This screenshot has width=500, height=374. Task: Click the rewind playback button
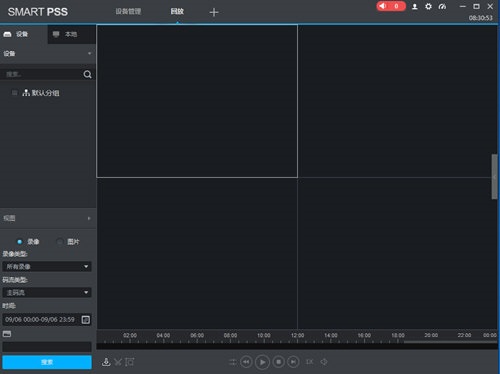pos(246,362)
